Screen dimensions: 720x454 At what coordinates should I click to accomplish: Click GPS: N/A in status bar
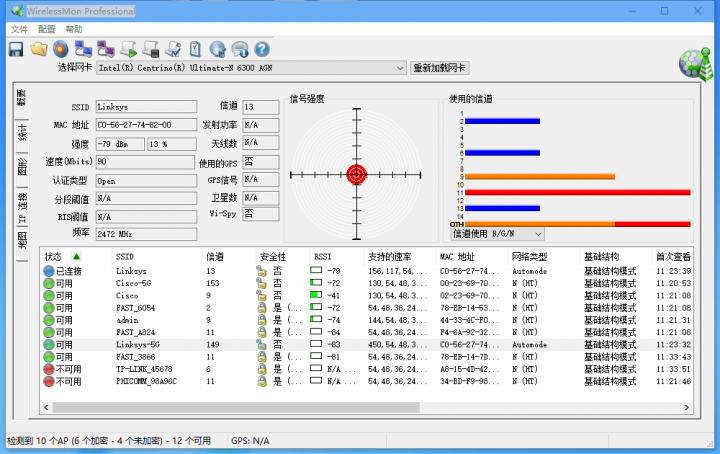coord(250,441)
